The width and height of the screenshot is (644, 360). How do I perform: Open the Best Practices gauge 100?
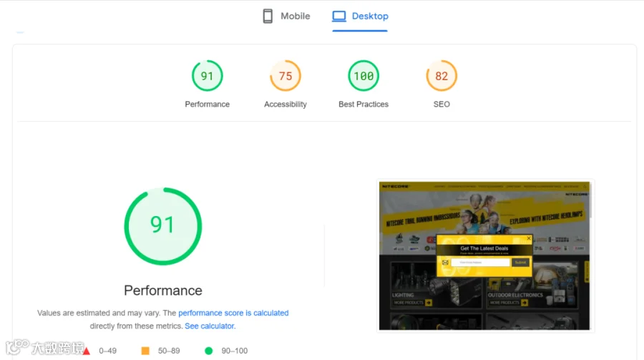point(364,76)
